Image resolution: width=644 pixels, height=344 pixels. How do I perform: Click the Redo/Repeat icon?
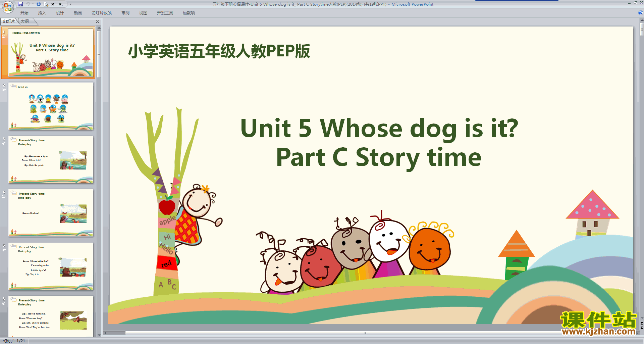pos(39,4)
